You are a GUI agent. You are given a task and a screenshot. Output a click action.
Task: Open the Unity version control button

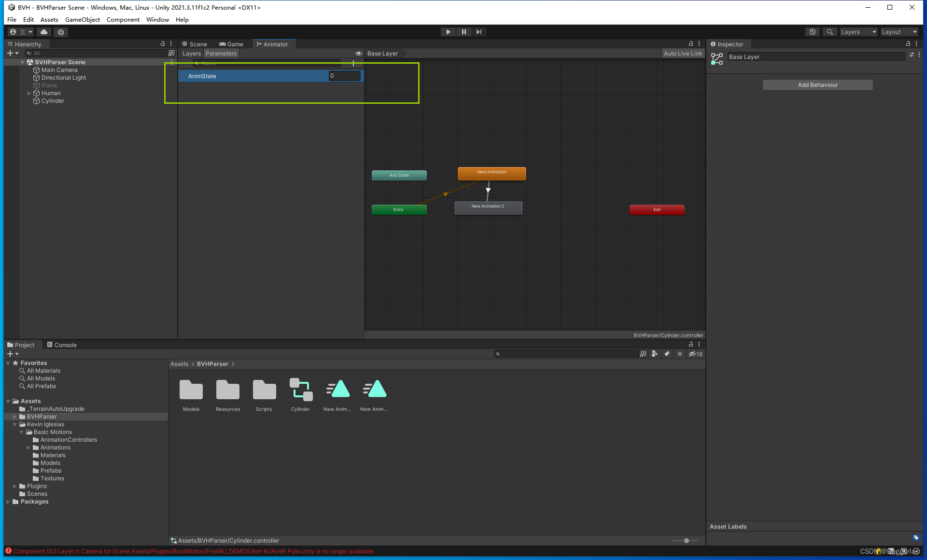[61, 32]
